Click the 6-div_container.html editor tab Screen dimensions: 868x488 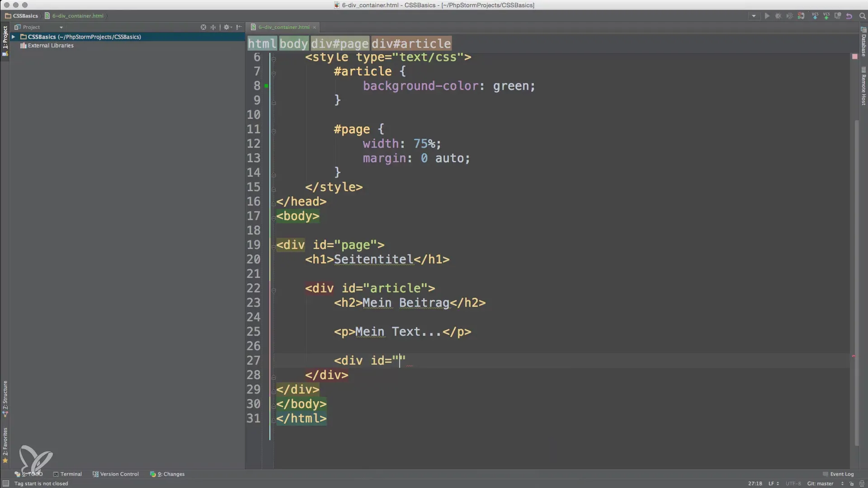[283, 27]
